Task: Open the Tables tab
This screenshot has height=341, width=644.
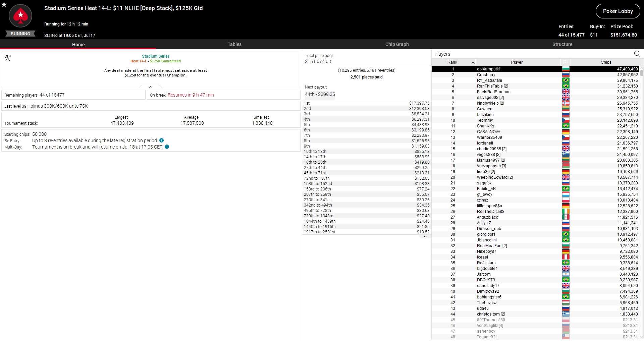Action: tap(234, 44)
